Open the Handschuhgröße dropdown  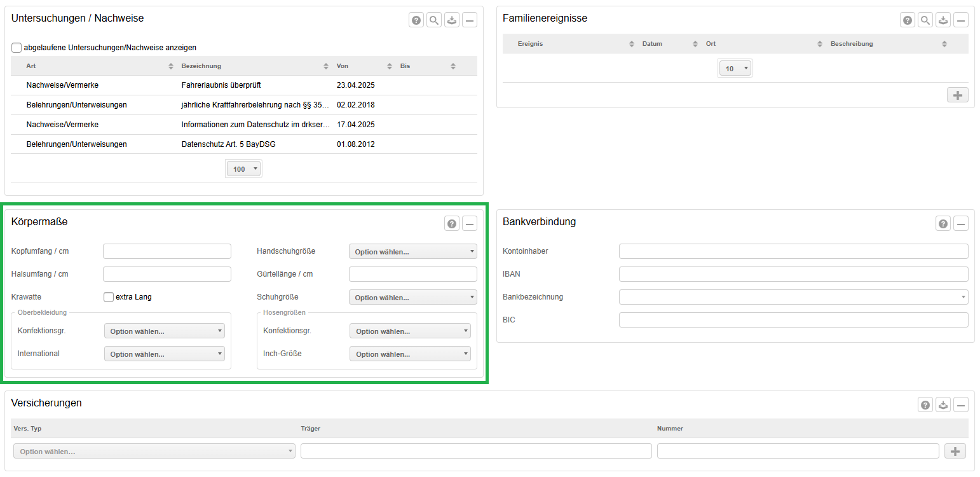(x=412, y=252)
